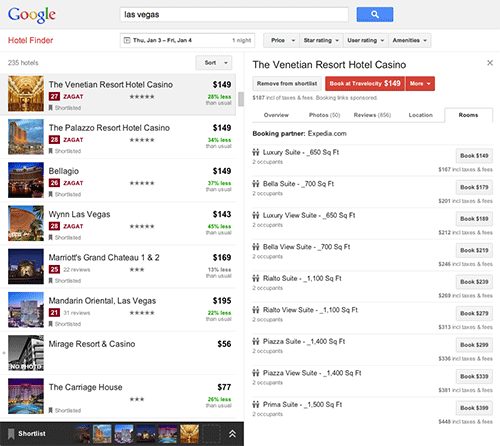Open the Bellagio thumbnail photo

coord(26,180)
